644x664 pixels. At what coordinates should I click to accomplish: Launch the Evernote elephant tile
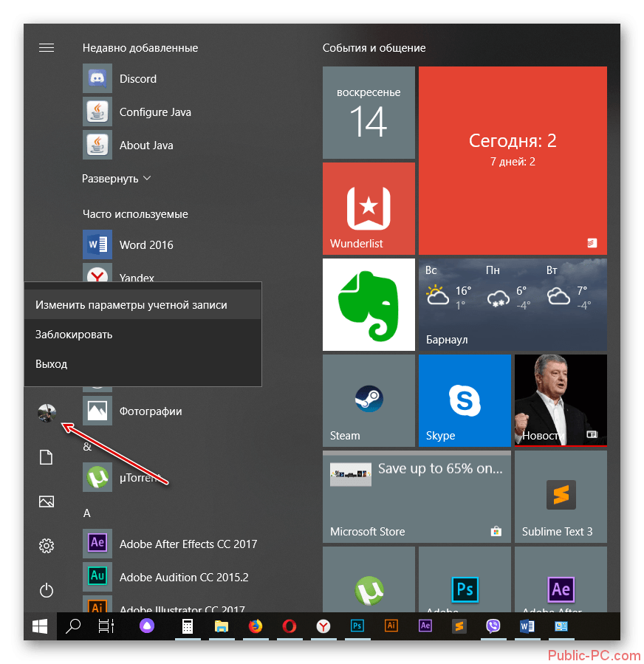tap(369, 304)
